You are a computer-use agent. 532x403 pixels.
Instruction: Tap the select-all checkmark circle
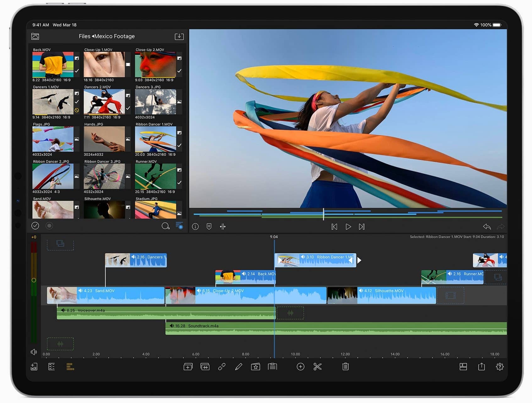click(35, 226)
